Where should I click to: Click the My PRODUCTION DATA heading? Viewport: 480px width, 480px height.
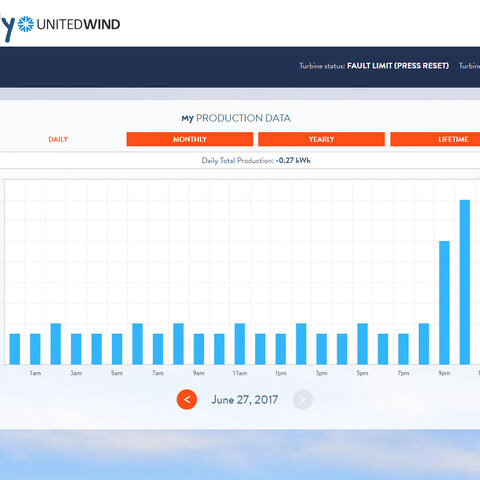[x=236, y=118]
